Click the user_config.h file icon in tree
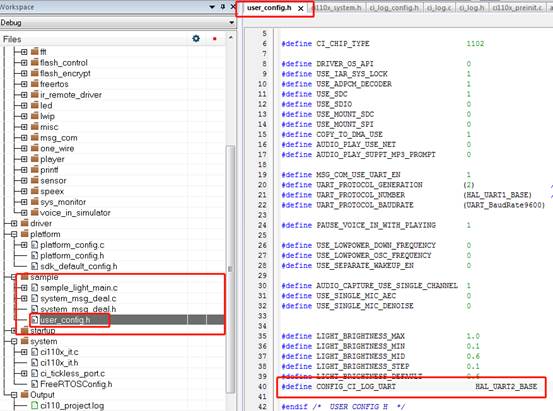Screen dimensions: 553x411 35,320
